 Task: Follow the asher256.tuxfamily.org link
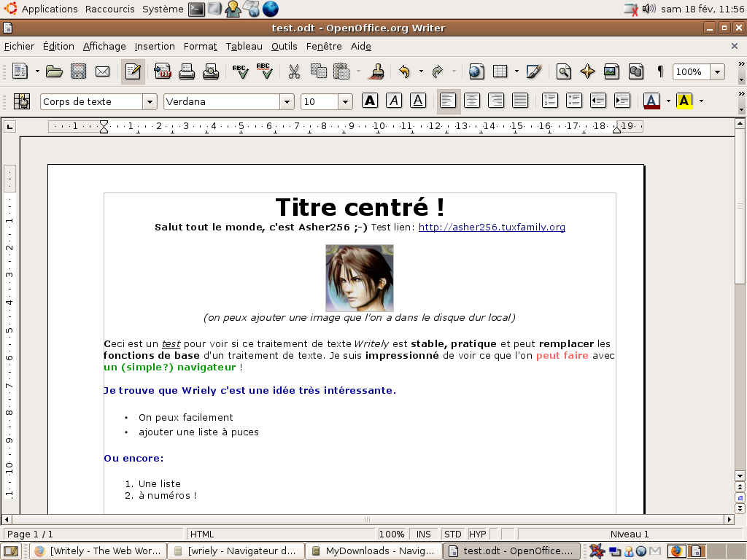click(492, 227)
